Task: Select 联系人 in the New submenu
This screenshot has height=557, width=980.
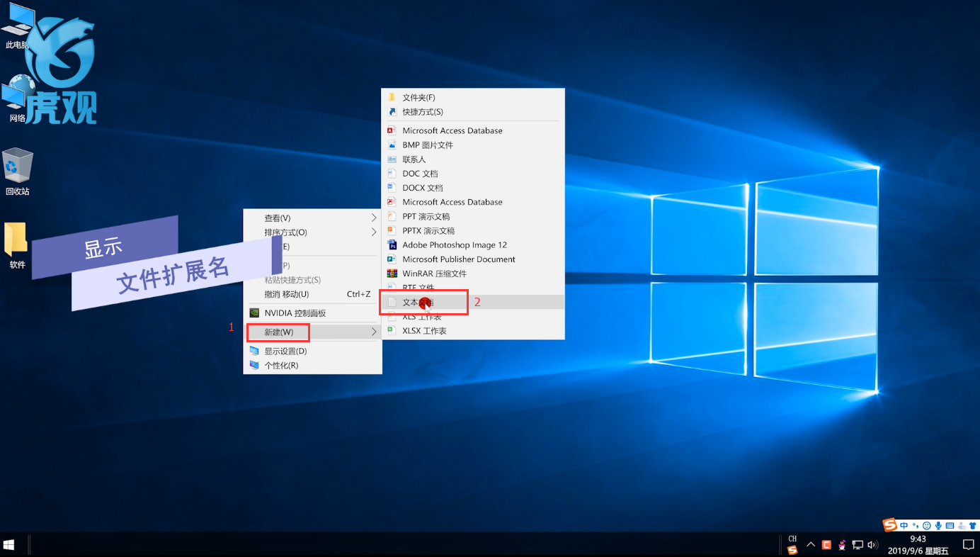Action: 472,159
